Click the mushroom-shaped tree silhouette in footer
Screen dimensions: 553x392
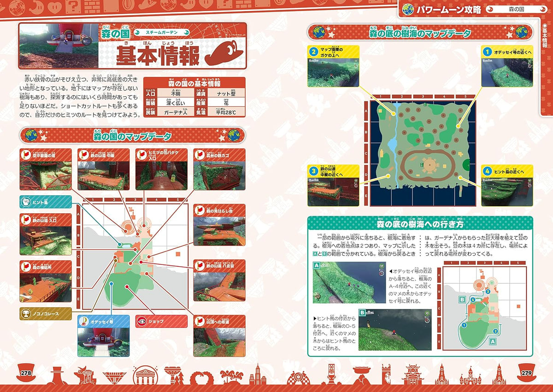coord(174,376)
